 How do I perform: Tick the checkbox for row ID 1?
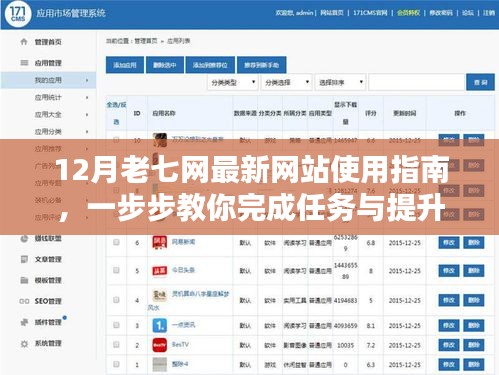(x=116, y=364)
